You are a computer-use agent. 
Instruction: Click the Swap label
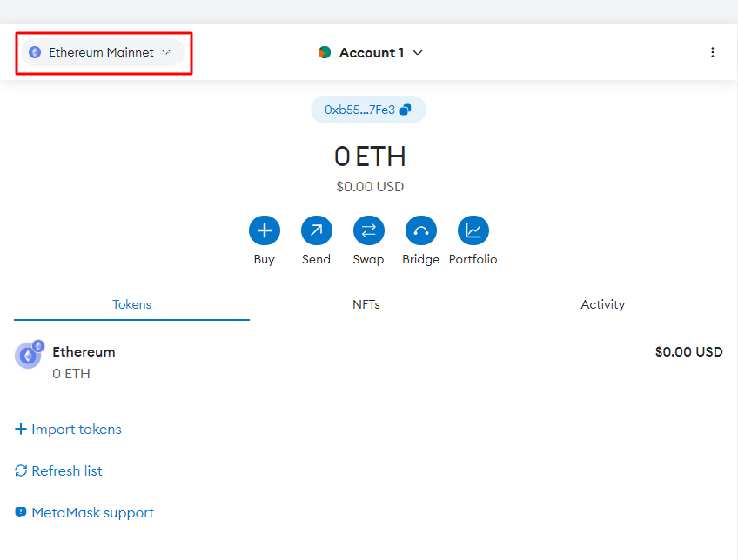(x=368, y=259)
